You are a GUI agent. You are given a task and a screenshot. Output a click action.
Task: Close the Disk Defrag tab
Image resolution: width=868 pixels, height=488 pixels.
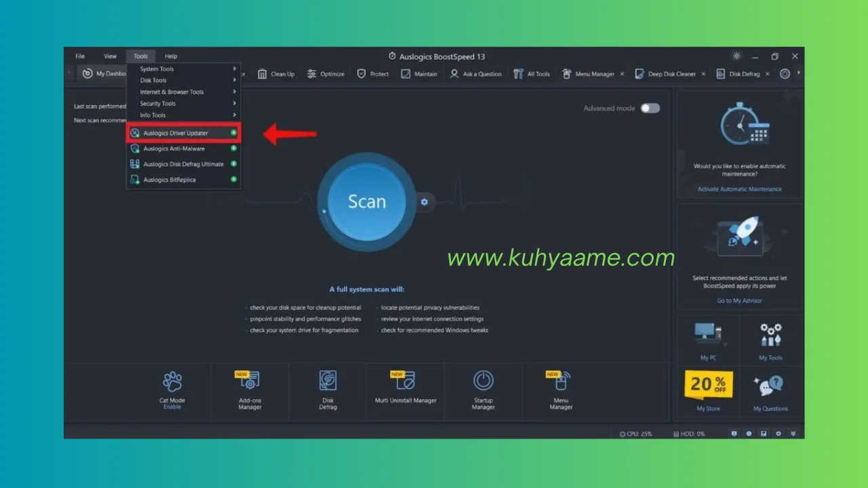pyautogui.click(x=768, y=74)
